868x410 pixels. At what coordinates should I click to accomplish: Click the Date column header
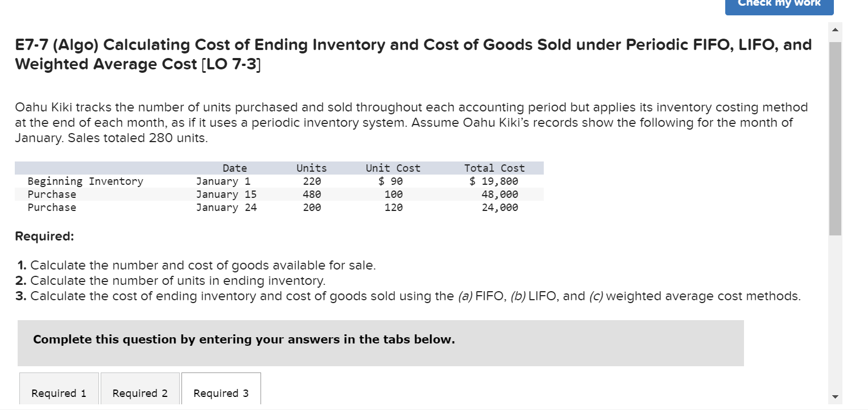[x=235, y=168]
